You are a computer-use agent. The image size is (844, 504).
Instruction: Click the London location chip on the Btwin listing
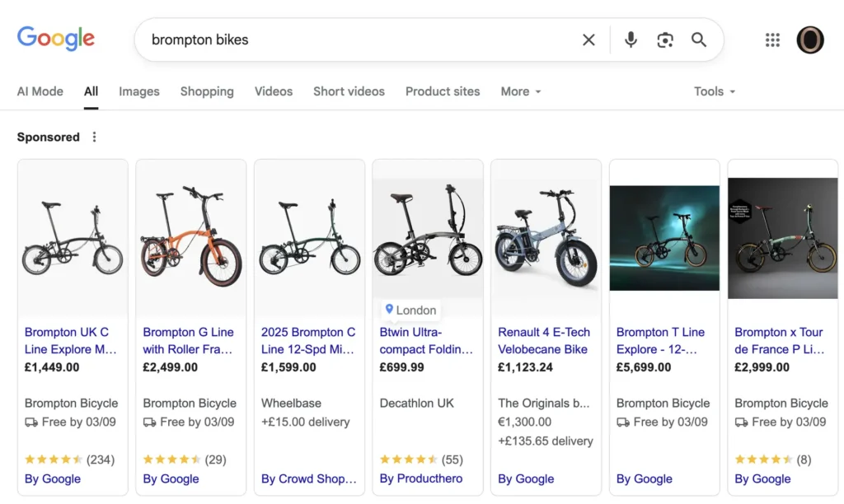pyautogui.click(x=410, y=310)
